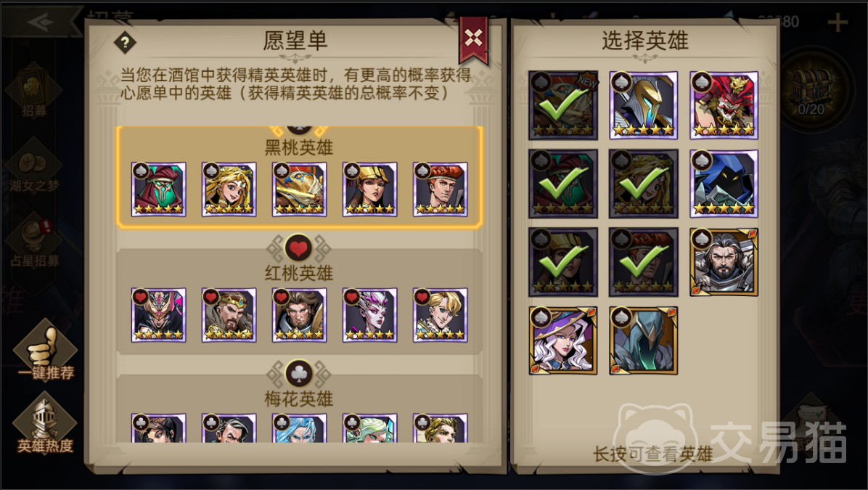Choose the white-haired witch with purple hat
Image resolution: width=868 pixels, height=490 pixels.
click(x=563, y=341)
